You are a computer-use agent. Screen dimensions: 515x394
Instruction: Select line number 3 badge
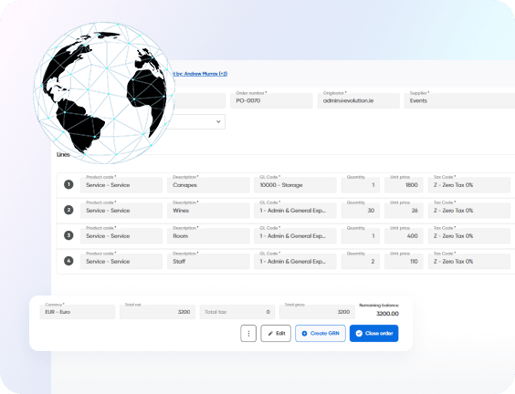69,236
